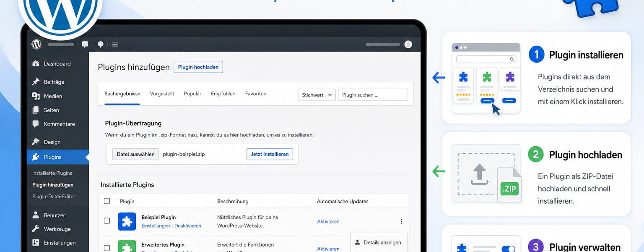
Task: Click the Beschreibung column header
Action: [233, 201]
